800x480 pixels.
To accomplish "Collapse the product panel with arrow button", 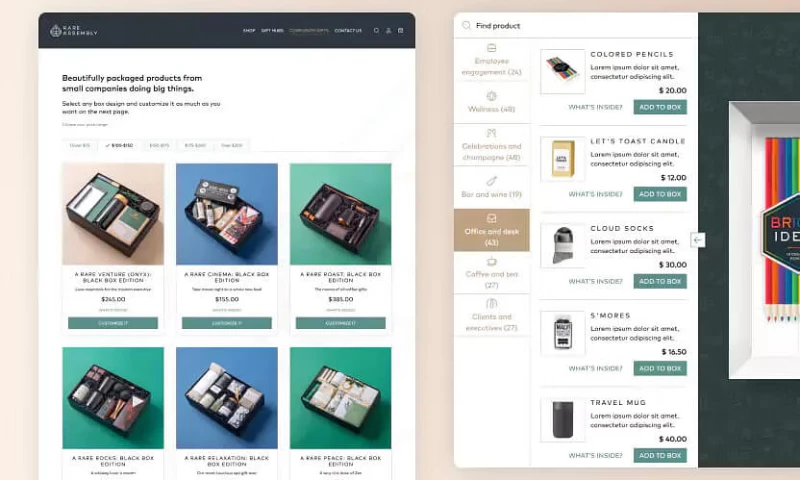I will pos(697,240).
